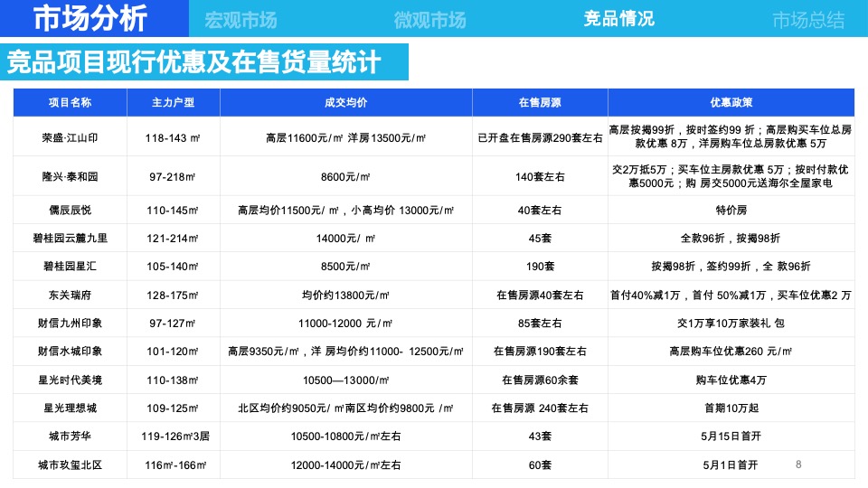Select the 市场总结 tab
The height and width of the screenshot is (488, 868).
pyautogui.click(x=808, y=20)
